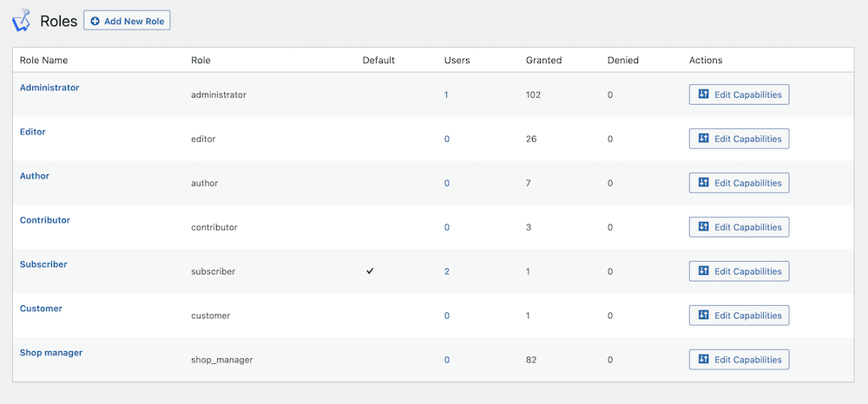The image size is (868, 404).
Task: Click the plus icon in Add New Role
Action: point(95,21)
